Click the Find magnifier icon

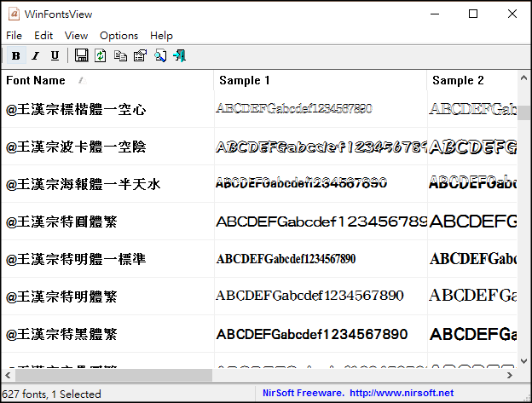point(160,55)
